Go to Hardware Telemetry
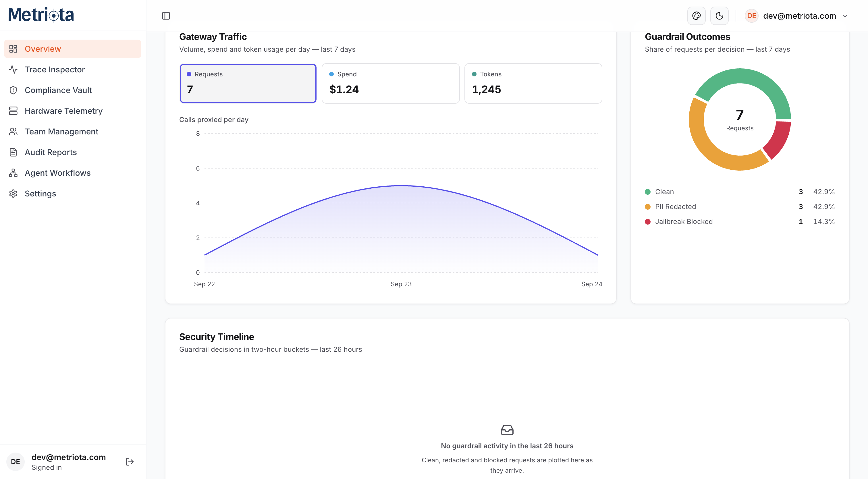Image resolution: width=868 pixels, height=479 pixels. coord(72,111)
